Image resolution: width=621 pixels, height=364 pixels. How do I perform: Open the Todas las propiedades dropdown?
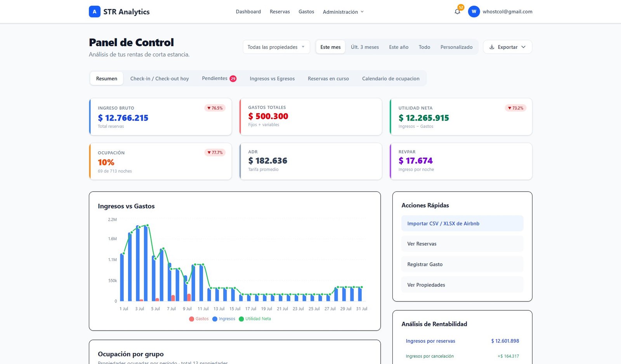pos(276,47)
